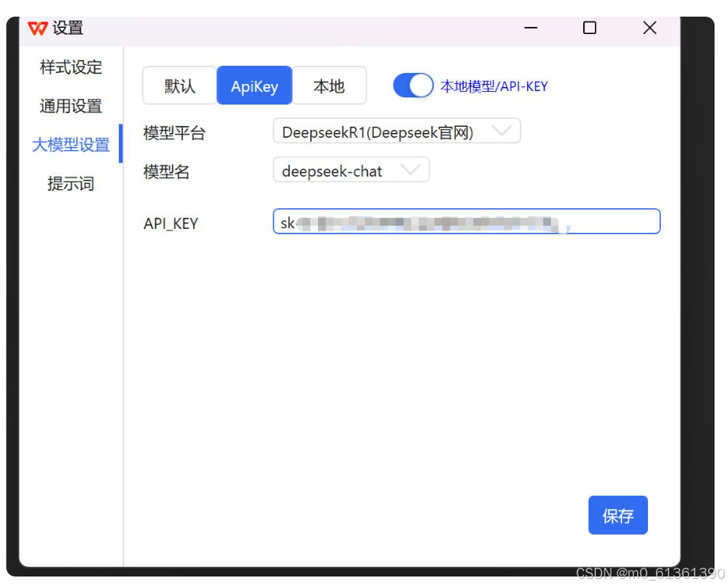728x586 pixels.
Task: Open 提示词 settings section
Action: pyautogui.click(x=71, y=183)
